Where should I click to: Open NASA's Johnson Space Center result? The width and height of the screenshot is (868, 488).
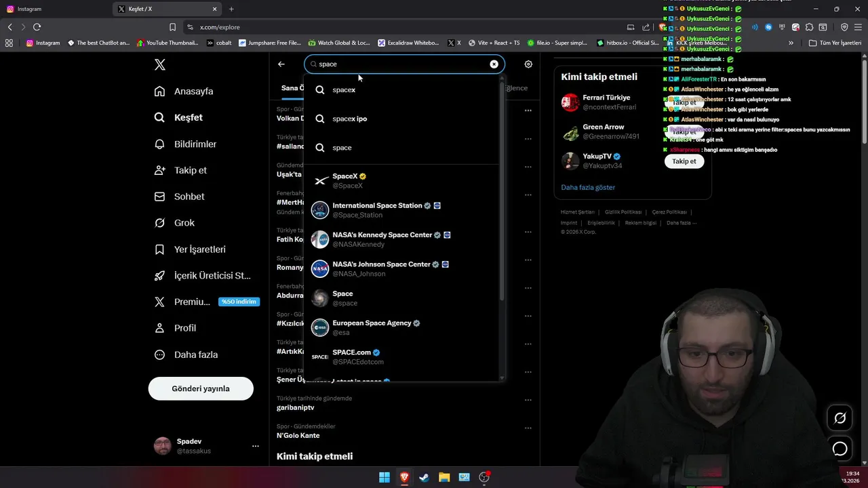point(402,269)
